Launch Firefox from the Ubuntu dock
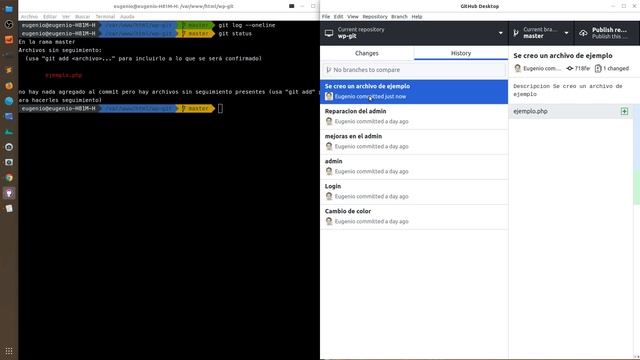 [9, 86]
